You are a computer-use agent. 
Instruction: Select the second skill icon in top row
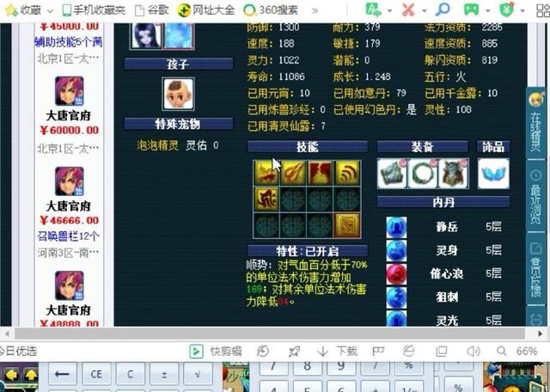click(293, 173)
